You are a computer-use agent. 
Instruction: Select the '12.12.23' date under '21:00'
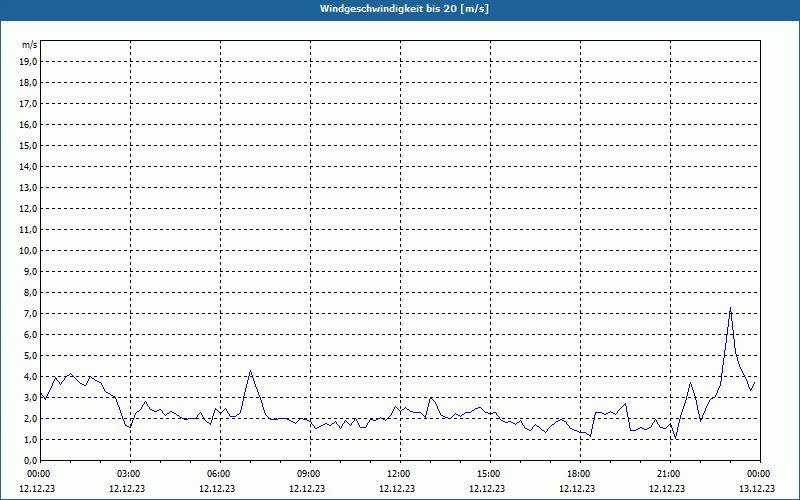(667, 488)
